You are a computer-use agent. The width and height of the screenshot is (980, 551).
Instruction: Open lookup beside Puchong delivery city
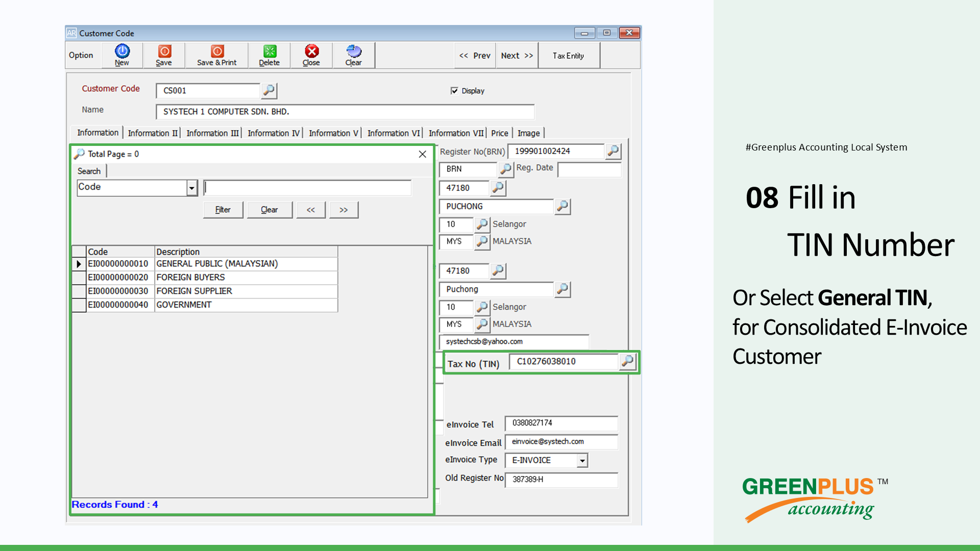coord(562,289)
